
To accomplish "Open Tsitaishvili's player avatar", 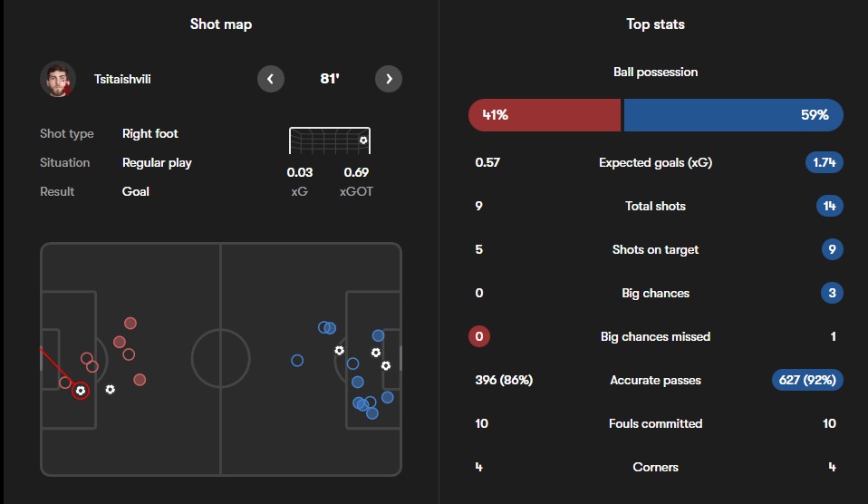I will pyautogui.click(x=57, y=79).
